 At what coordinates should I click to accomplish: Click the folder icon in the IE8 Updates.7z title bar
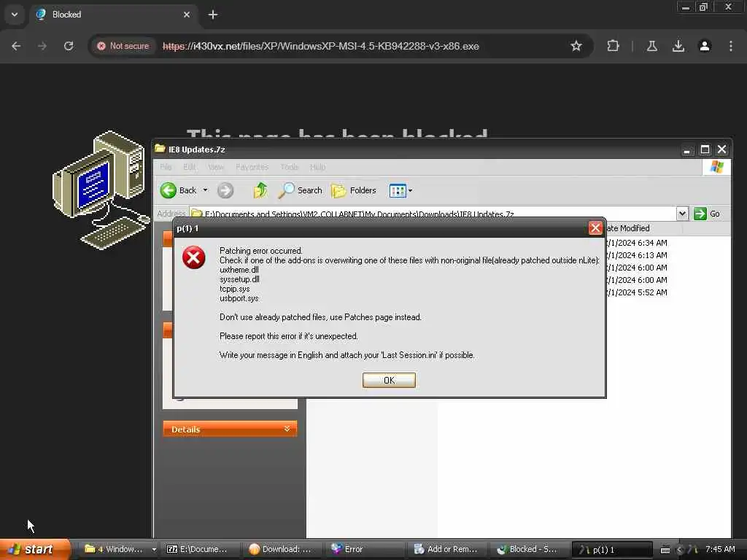tap(160, 149)
